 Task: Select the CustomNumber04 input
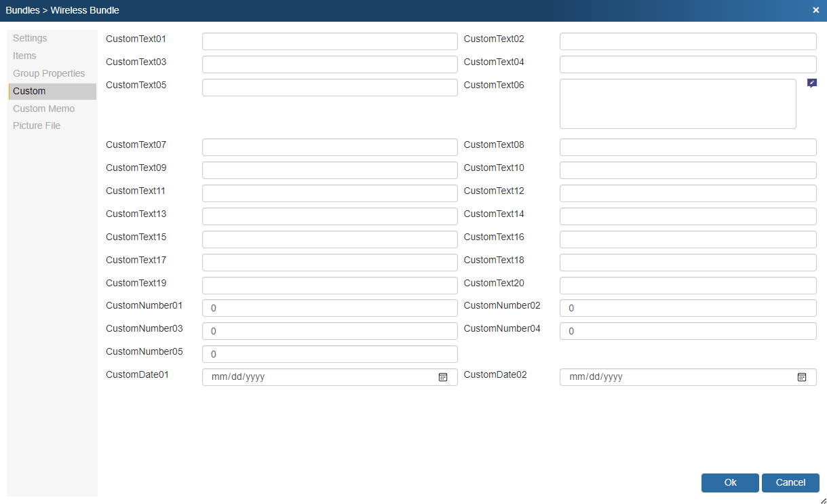click(688, 331)
